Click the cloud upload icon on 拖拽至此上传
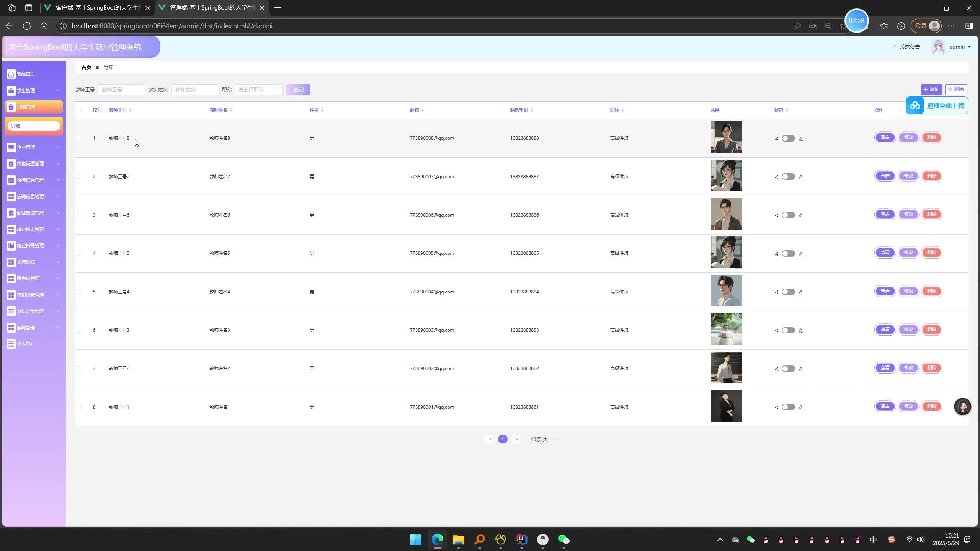The width and height of the screenshot is (980, 551). [915, 106]
